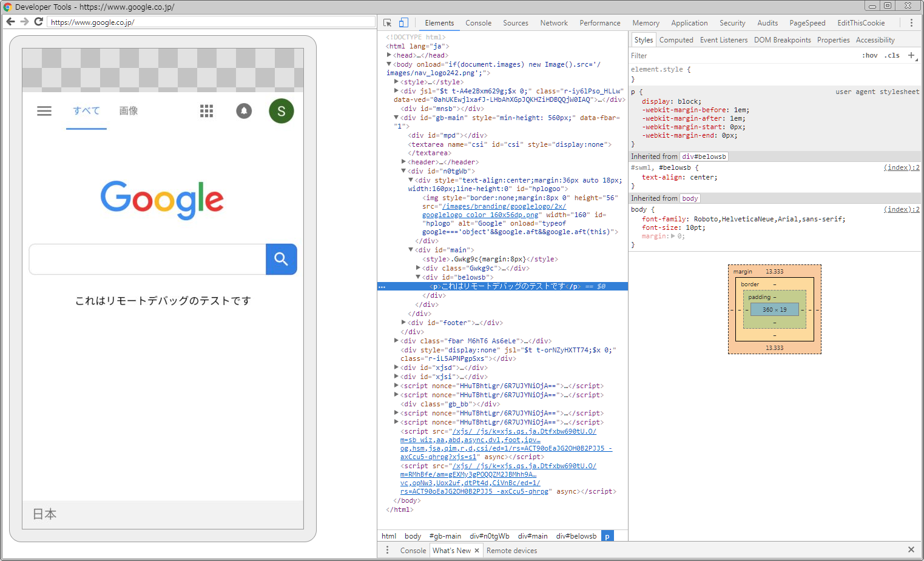924x561 pixels.
Task: Select the 画像 link on Google page
Action: (129, 111)
